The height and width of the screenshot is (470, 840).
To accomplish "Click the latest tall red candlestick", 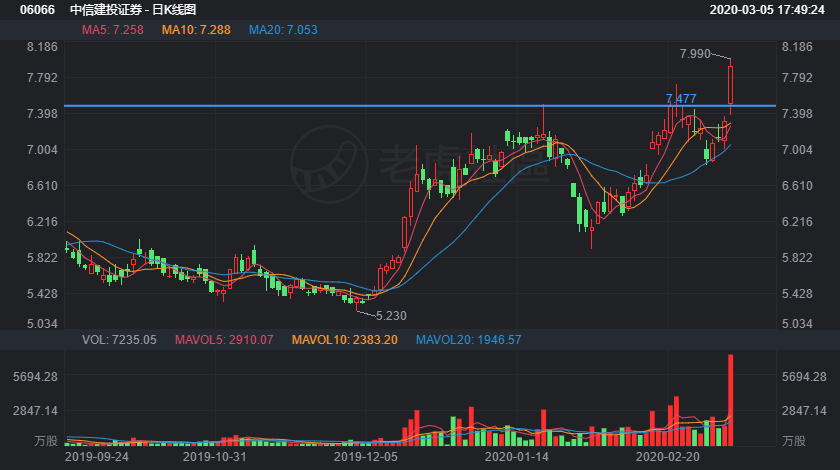I will 730,85.
